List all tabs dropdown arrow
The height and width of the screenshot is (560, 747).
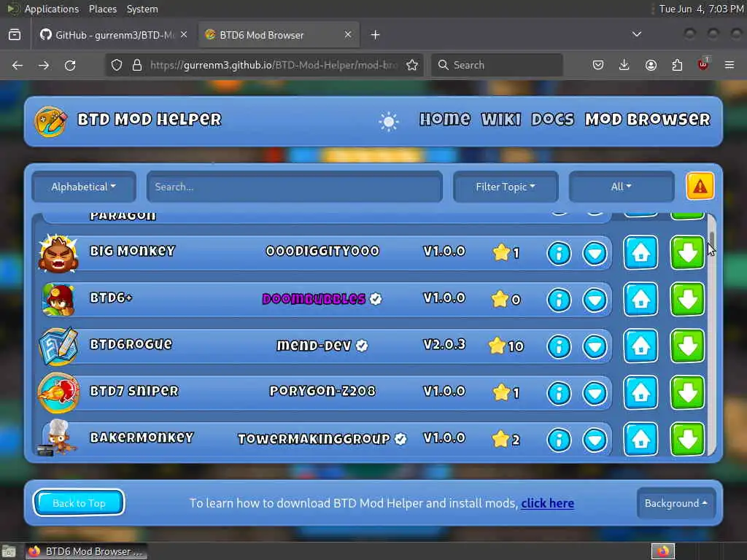coord(637,34)
